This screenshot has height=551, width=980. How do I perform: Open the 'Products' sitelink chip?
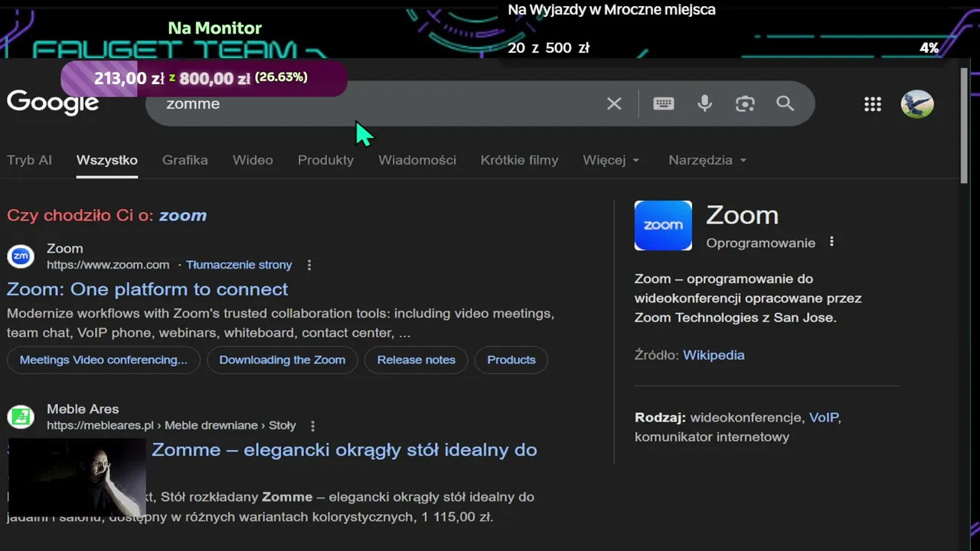click(511, 360)
